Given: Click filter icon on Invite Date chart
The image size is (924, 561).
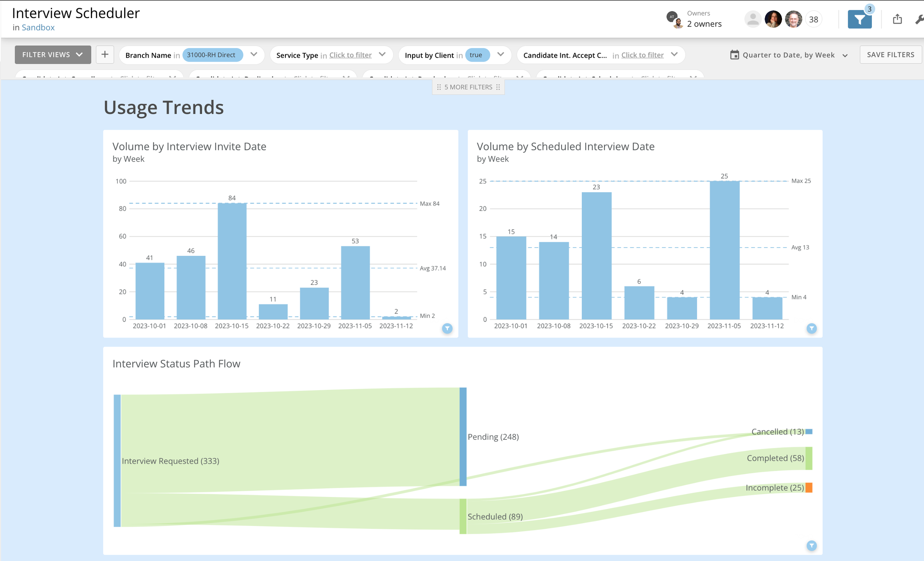Looking at the screenshot, I should click(x=447, y=329).
